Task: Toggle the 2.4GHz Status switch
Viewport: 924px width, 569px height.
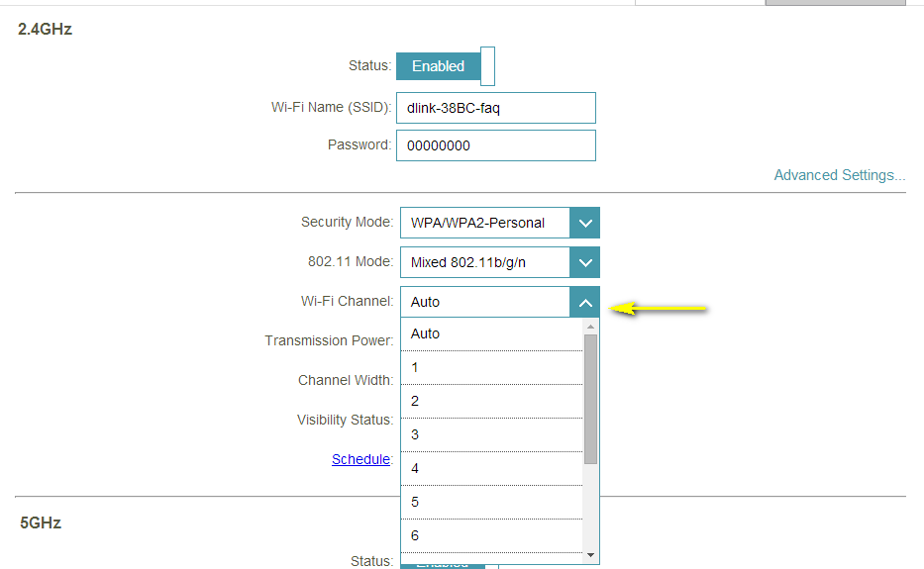Action: (x=445, y=66)
